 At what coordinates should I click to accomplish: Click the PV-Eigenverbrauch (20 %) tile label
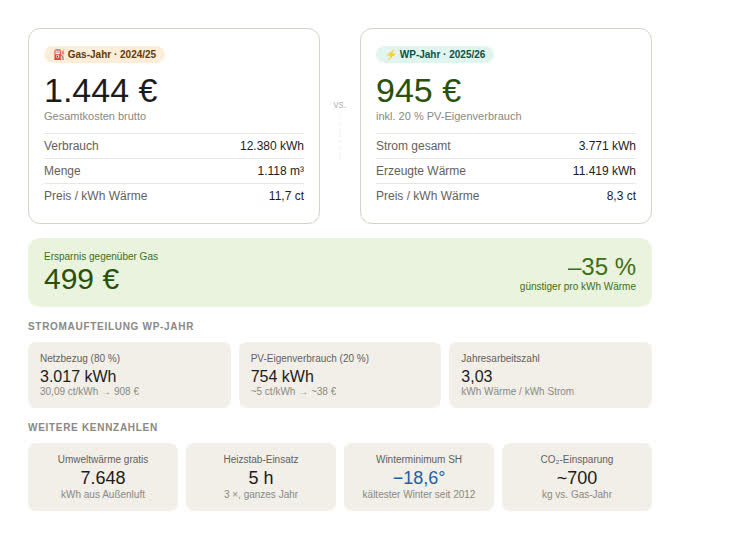pyautogui.click(x=310, y=358)
